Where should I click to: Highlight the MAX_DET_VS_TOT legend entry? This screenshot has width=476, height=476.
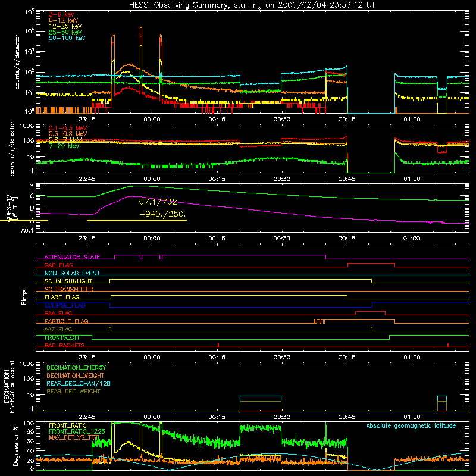pos(74,437)
